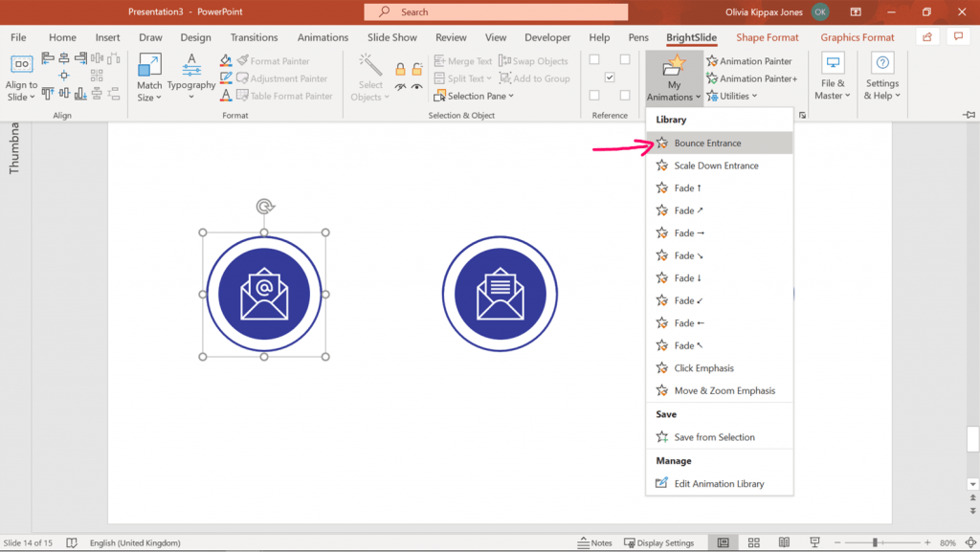The width and height of the screenshot is (980, 552).
Task: Click the align center horizontally icon
Action: 64,58
